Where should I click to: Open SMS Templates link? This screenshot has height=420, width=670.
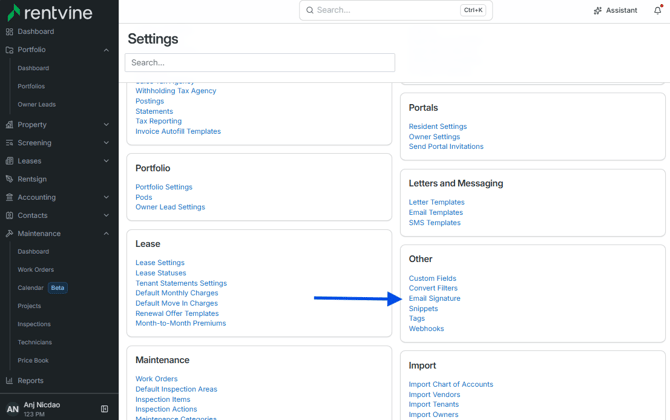[x=435, y=223]
